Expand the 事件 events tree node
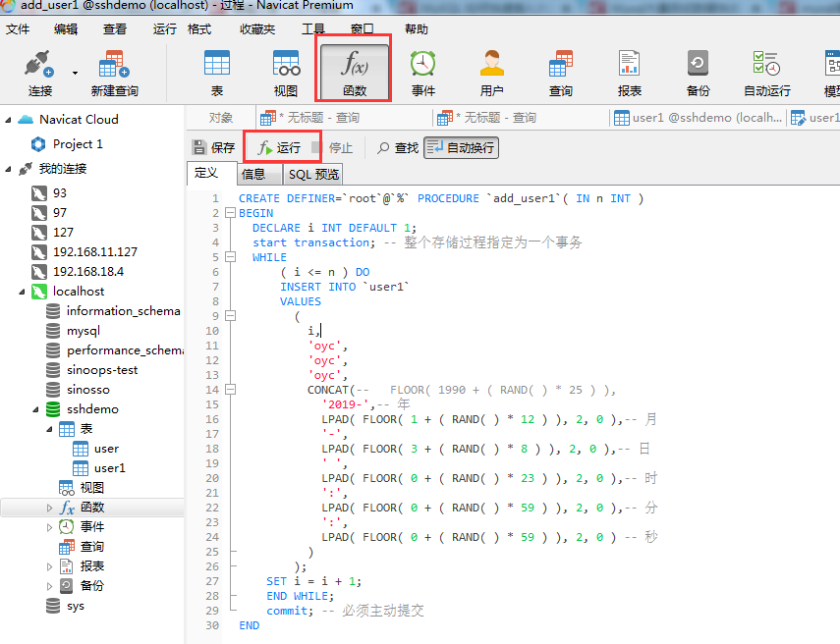Viewport: 840px width, 644px height. (x=49, y=527)
